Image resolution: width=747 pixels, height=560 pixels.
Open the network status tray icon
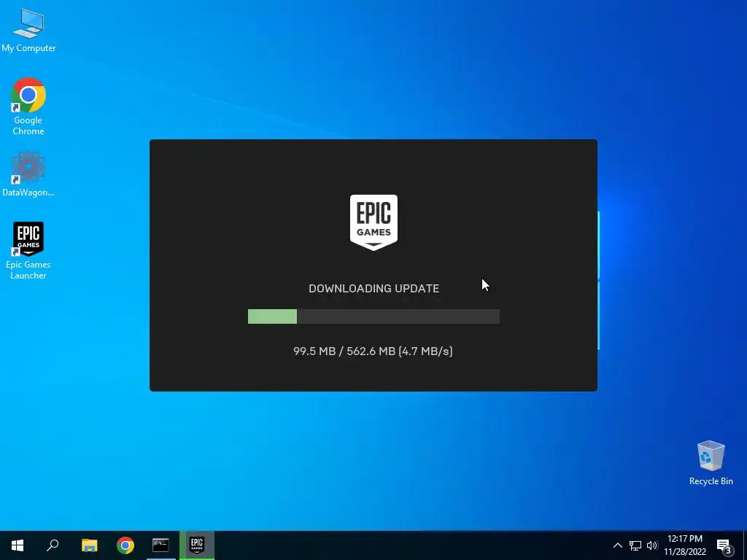pos(635,545)
